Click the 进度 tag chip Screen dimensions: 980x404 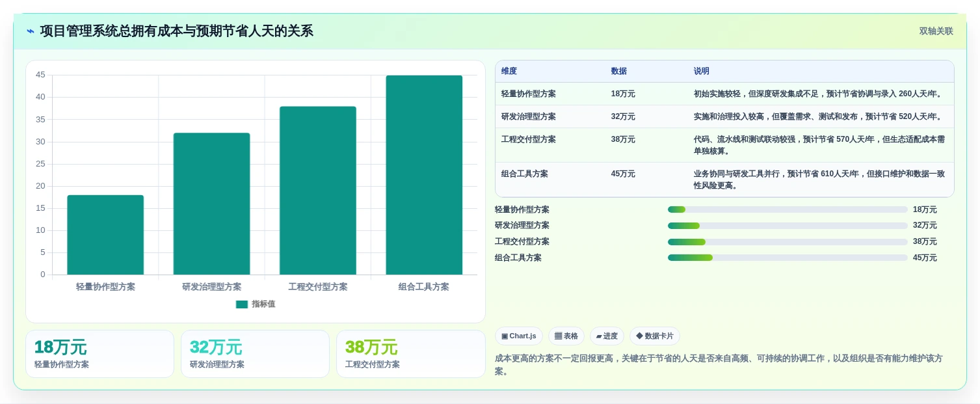point(607,336)
